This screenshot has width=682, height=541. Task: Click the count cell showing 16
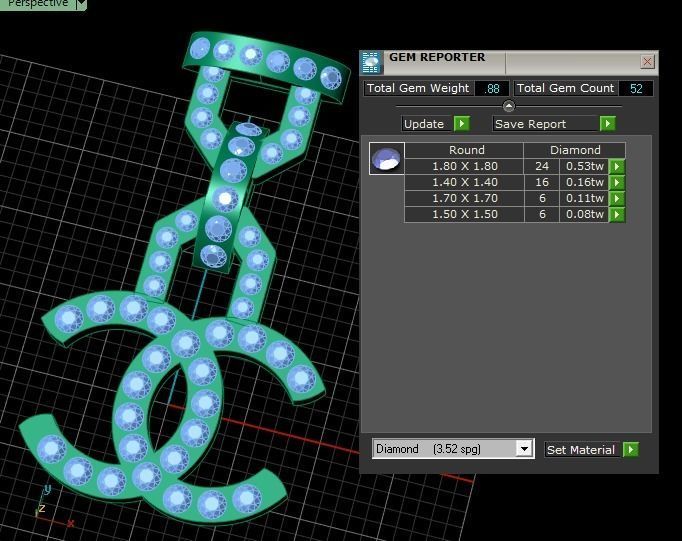(x=542, y=182)
